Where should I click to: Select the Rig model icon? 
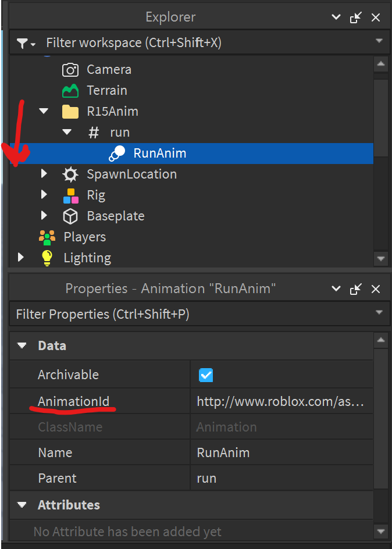click(70, 195)
